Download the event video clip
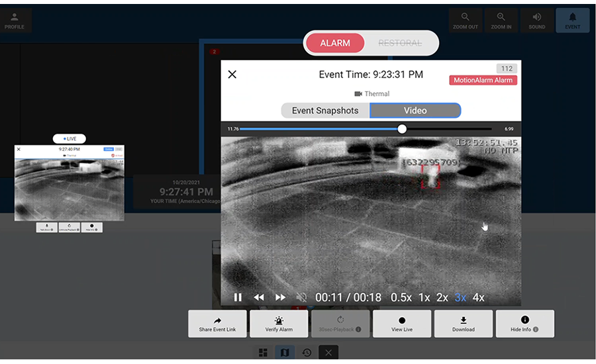596x364 pixels. pyautogui.click(x=464, y=324)
